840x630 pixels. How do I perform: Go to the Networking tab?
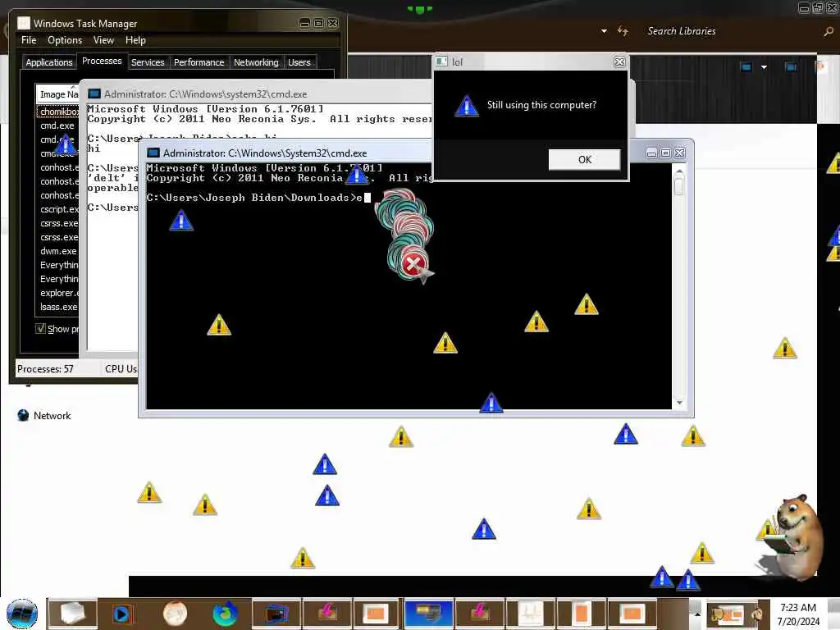click(x=256, y=62)
